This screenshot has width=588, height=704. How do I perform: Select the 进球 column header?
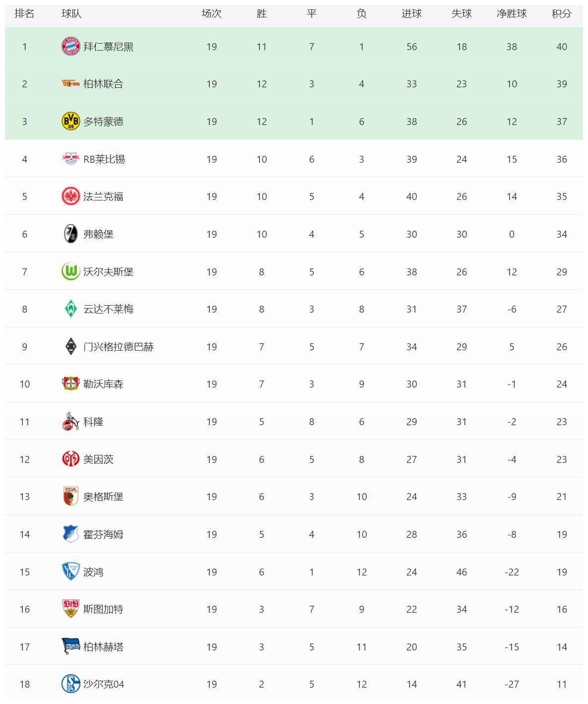point(411,13)
